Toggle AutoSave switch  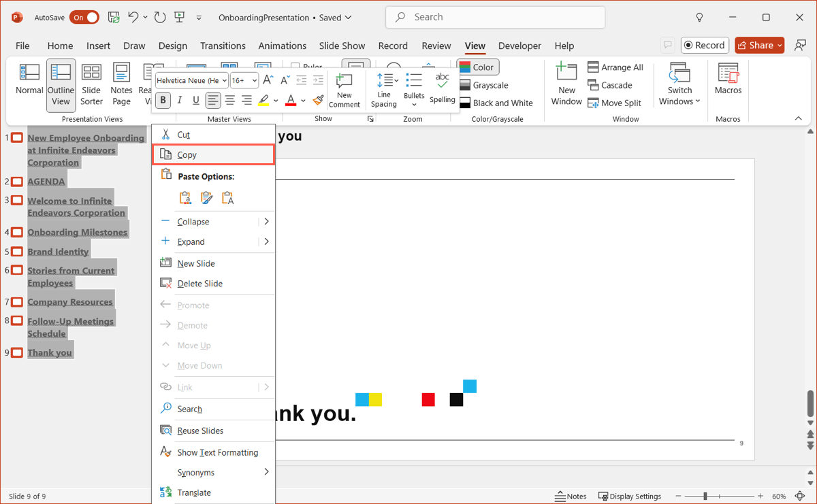[x=84, y=17]
